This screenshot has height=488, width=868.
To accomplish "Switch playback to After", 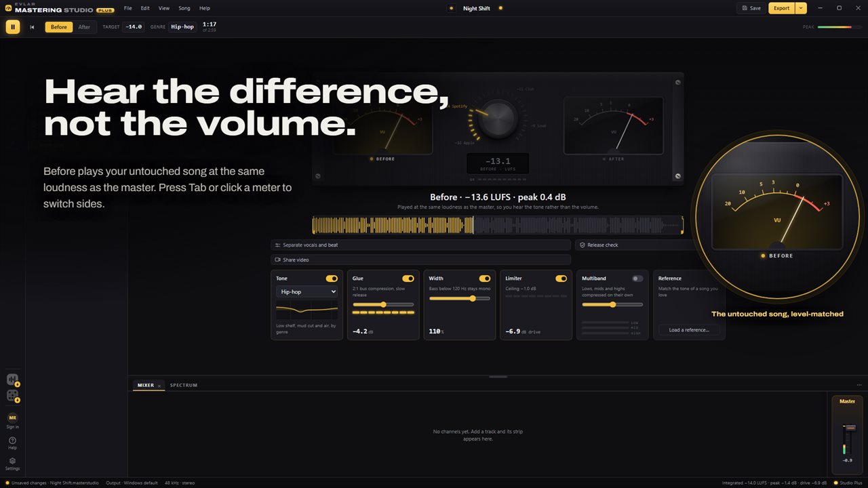I will (x=84, y=27).
